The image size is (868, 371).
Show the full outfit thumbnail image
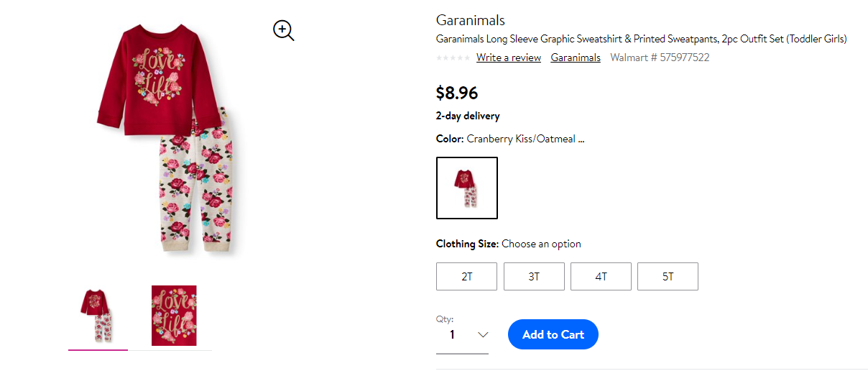tap(98, 316)
